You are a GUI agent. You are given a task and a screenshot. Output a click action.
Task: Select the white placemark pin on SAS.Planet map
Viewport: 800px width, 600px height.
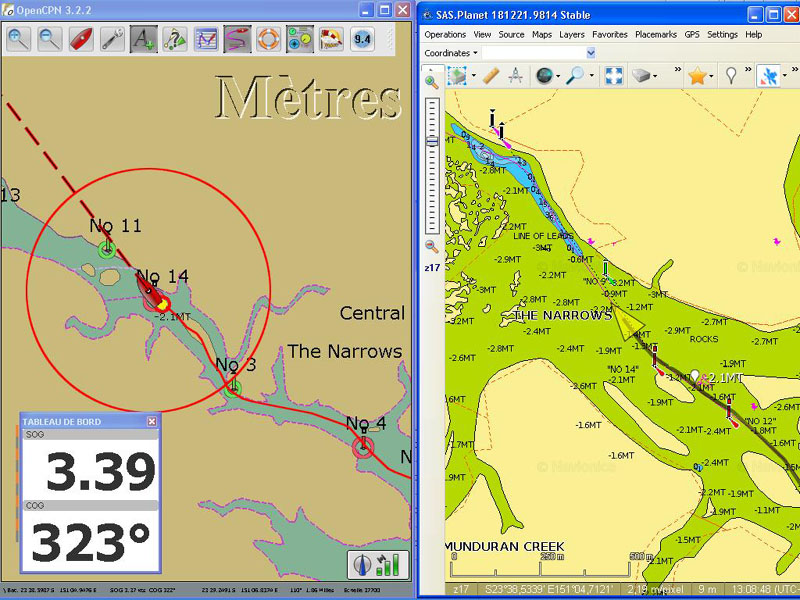coord(694,377)
